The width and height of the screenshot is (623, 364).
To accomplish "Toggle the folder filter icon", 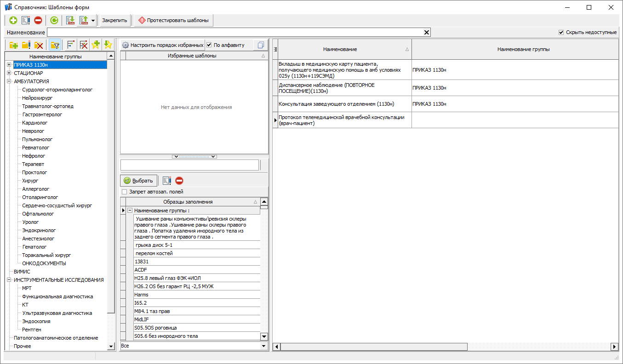I will (x=55, y=45).
